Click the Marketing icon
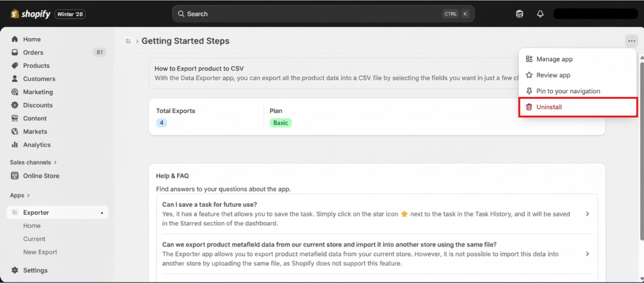The width and height of the screenshot is (644, 284). (x=15, y=92)
